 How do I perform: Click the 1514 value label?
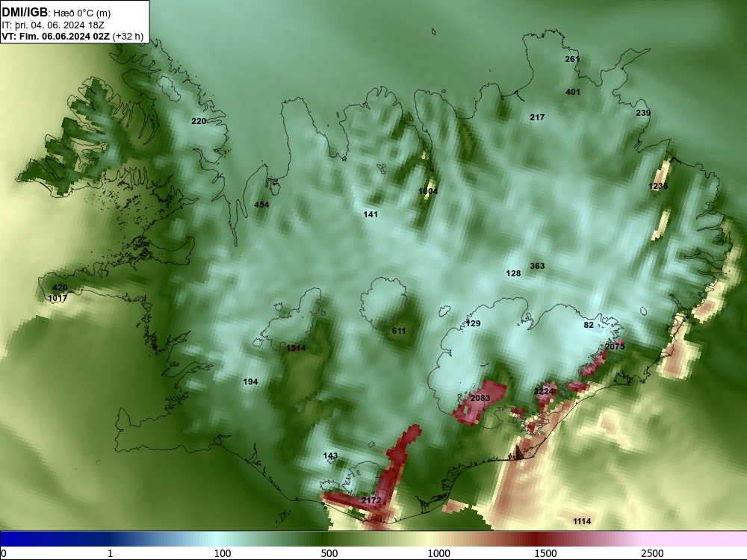296,348
